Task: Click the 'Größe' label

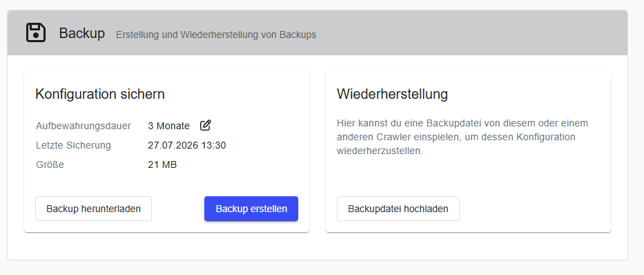Action: point(50,165)
